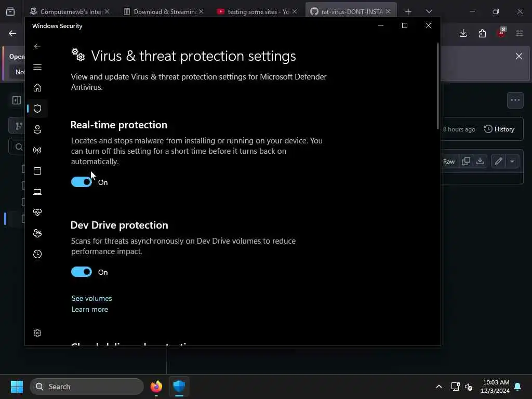Open the Firefox application menu

[x=520, y=33]
